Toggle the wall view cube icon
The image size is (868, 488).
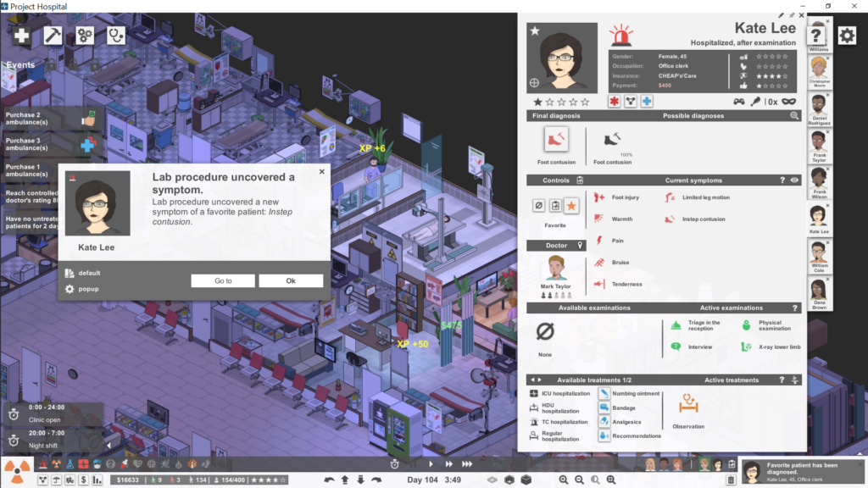[x=526, y=480]
